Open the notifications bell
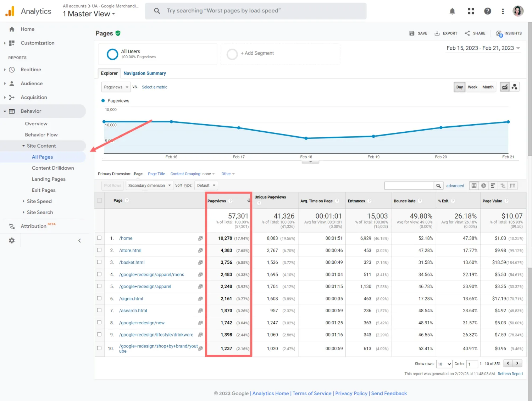Screen dimensions: 532x401 [x=452, y=11]
